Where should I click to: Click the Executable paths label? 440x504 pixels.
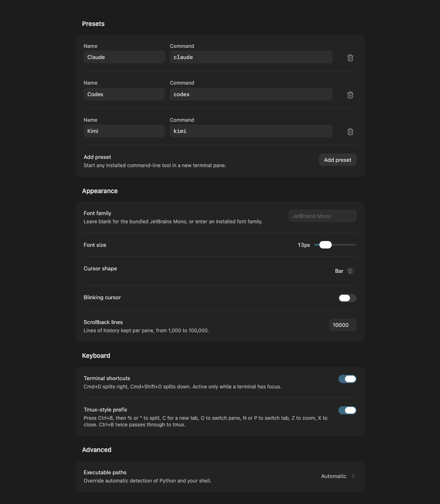[105, 473]
